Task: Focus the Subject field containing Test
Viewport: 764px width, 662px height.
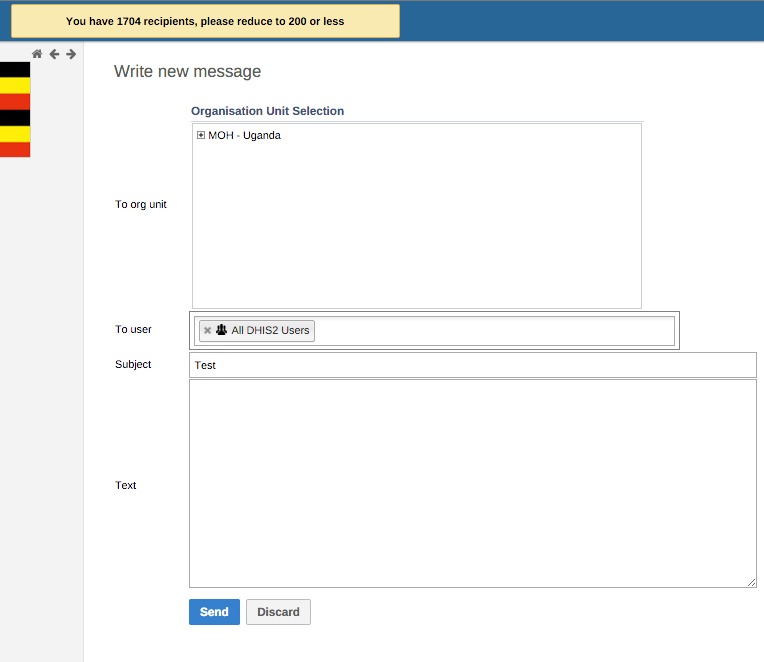Action: (472, 365)
